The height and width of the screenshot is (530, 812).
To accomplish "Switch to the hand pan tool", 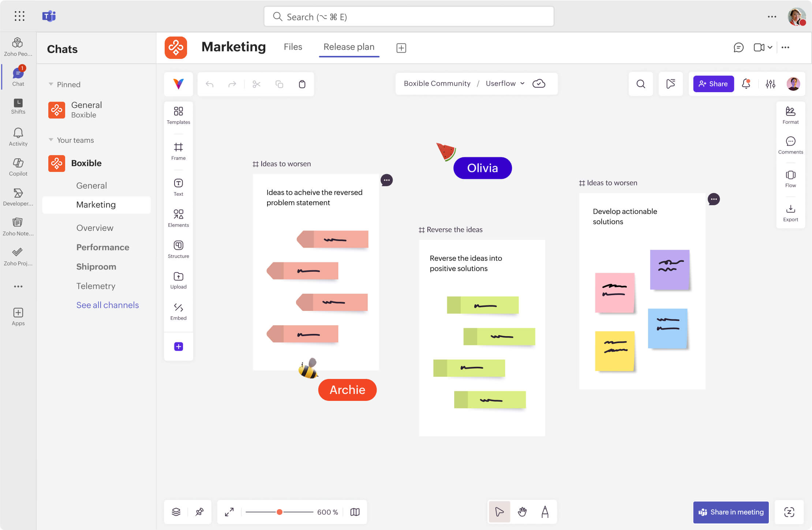I will (x=522, y=512).
